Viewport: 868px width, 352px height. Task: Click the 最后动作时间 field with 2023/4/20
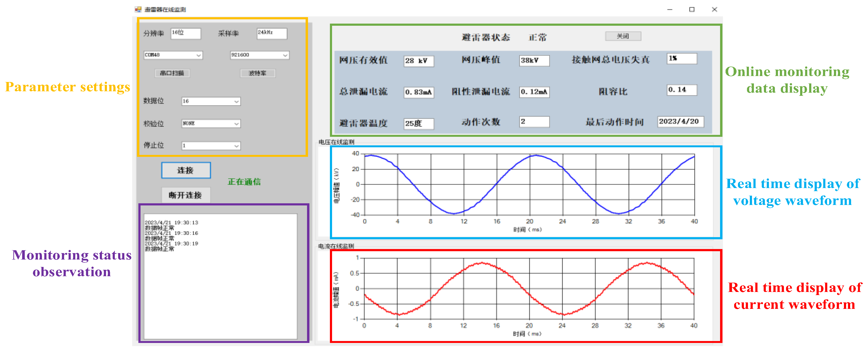click(680, 122)
